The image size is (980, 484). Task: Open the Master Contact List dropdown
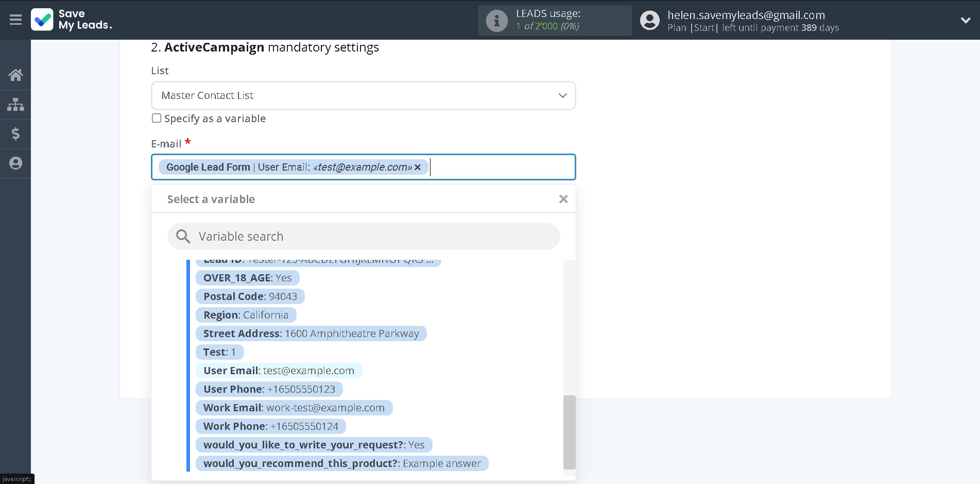click(x=363, y=95)
